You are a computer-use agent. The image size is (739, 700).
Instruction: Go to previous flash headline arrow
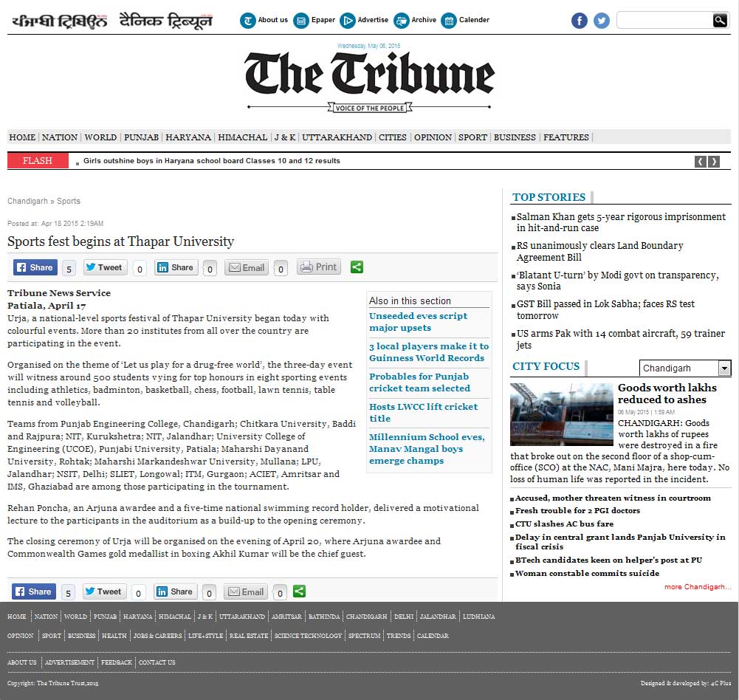[x=701, y=162]
